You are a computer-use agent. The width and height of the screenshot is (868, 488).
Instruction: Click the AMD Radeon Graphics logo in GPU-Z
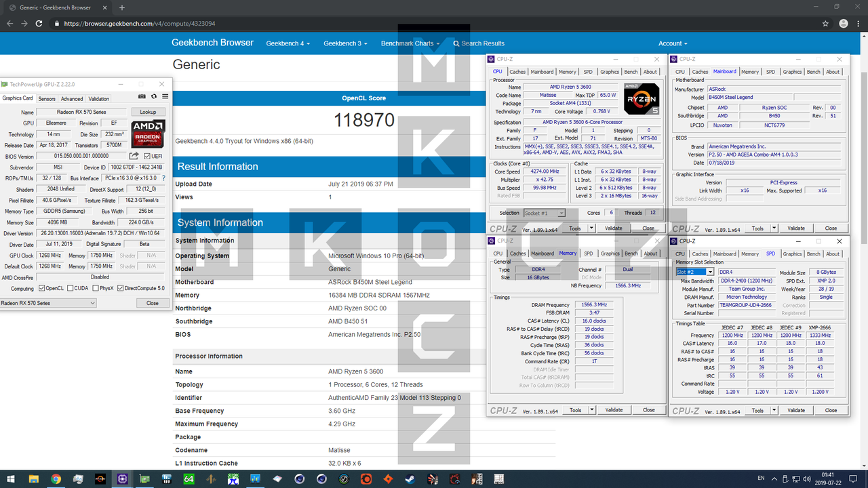pyautogui.click(x=149, y=134)
